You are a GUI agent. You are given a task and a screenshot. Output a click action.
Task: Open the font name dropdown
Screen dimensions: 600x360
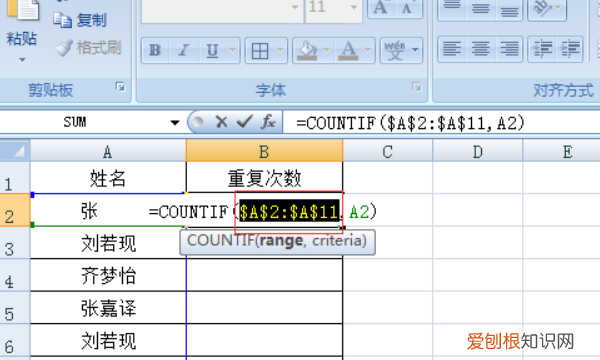(x=295, y=8)
